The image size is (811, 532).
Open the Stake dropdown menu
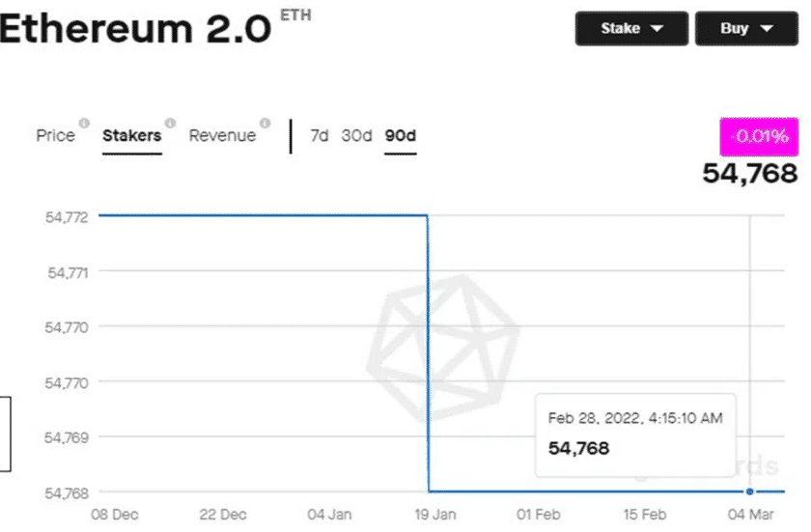tap(631, 28)
